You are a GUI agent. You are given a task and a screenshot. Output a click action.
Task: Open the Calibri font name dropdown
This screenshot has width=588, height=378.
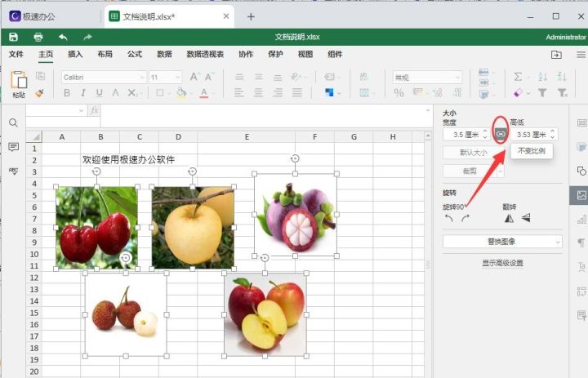[x=142, y=78]
